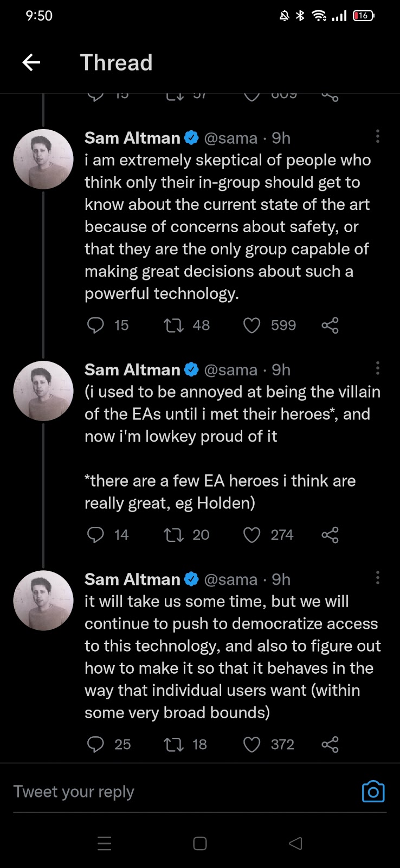Tap Android home square navigation button

tap(200, 844)
